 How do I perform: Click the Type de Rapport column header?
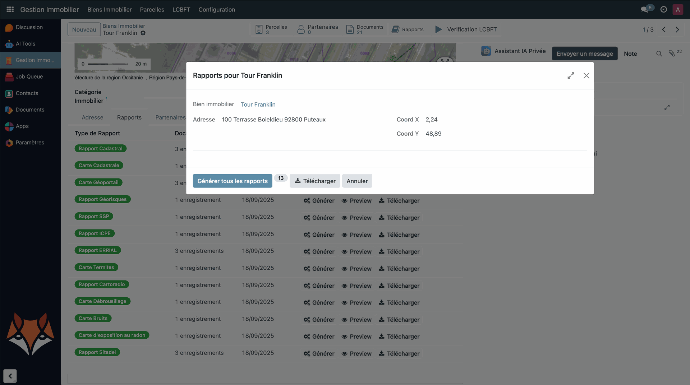pos(97,133)
